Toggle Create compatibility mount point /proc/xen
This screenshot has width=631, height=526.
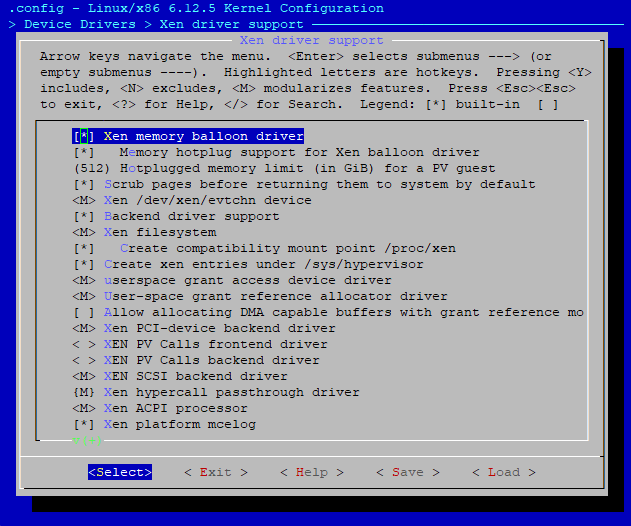click(x=84, y=248)
